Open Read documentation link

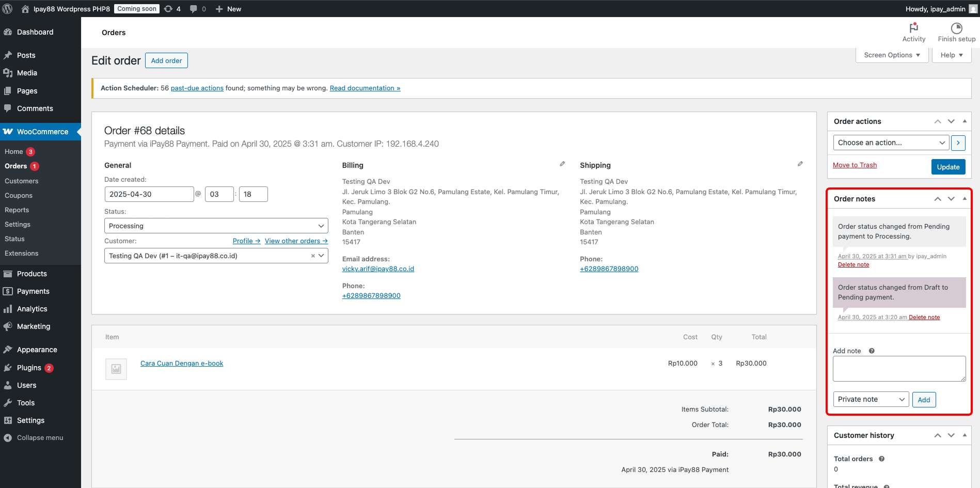(365, 88)
